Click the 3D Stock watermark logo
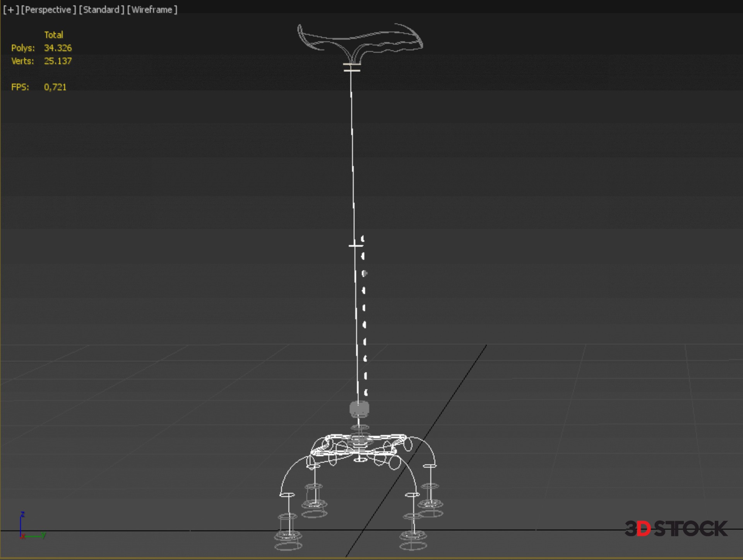The image size is (743, 560). click(x=676, y=529)
